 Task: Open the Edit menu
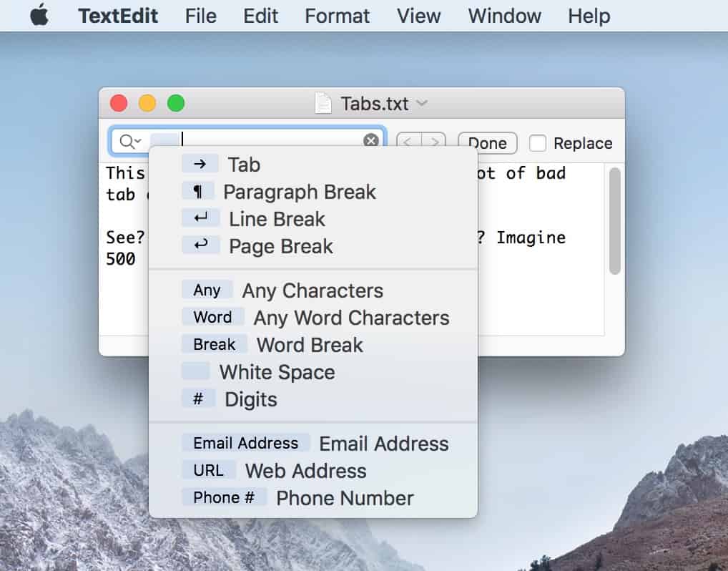click(x=260, y=16)
